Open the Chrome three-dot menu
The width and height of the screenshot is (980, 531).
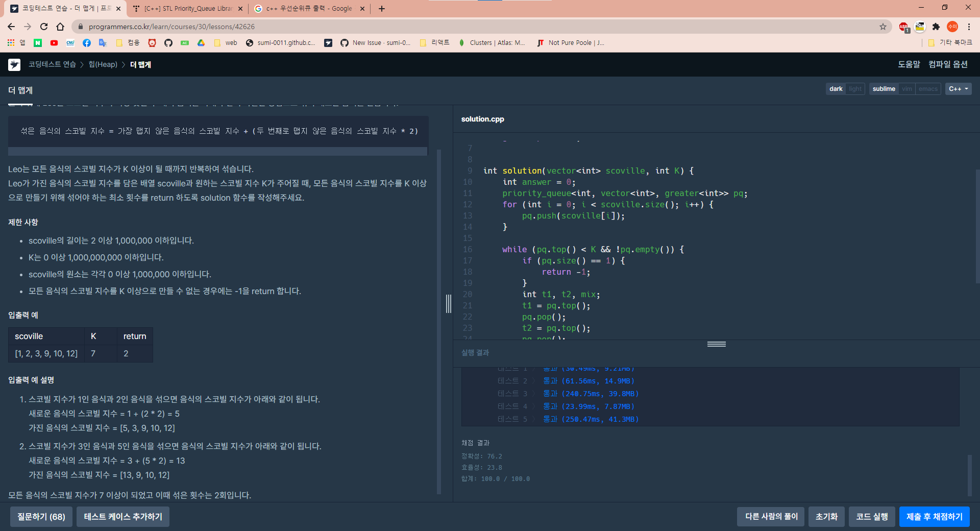[969, 27]
